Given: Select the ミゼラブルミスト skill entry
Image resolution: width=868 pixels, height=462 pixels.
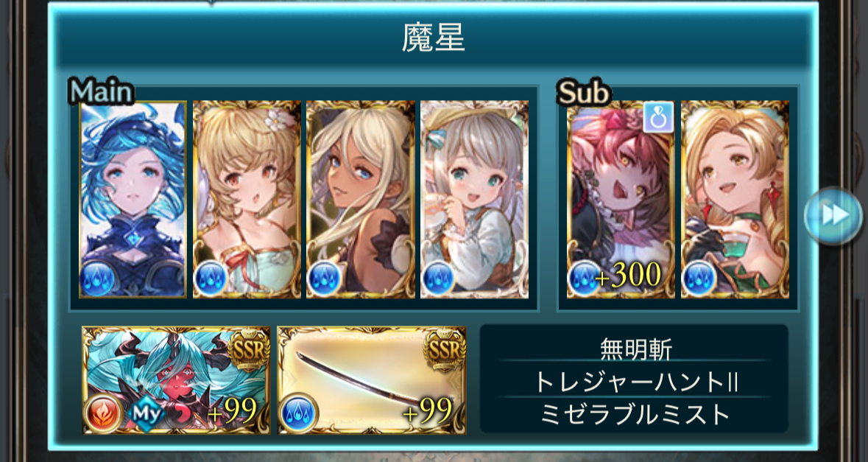Looking at the screenshot, I should tap(635, 414).
